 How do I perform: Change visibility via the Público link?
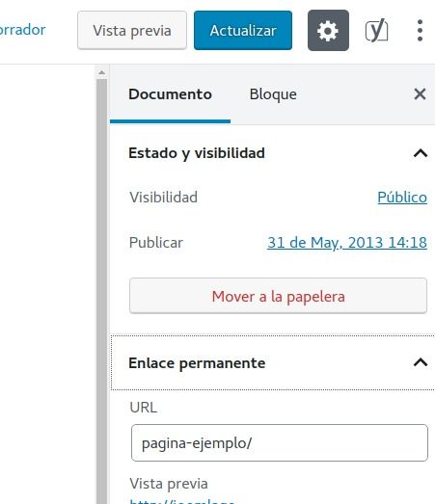coord(402,198)
